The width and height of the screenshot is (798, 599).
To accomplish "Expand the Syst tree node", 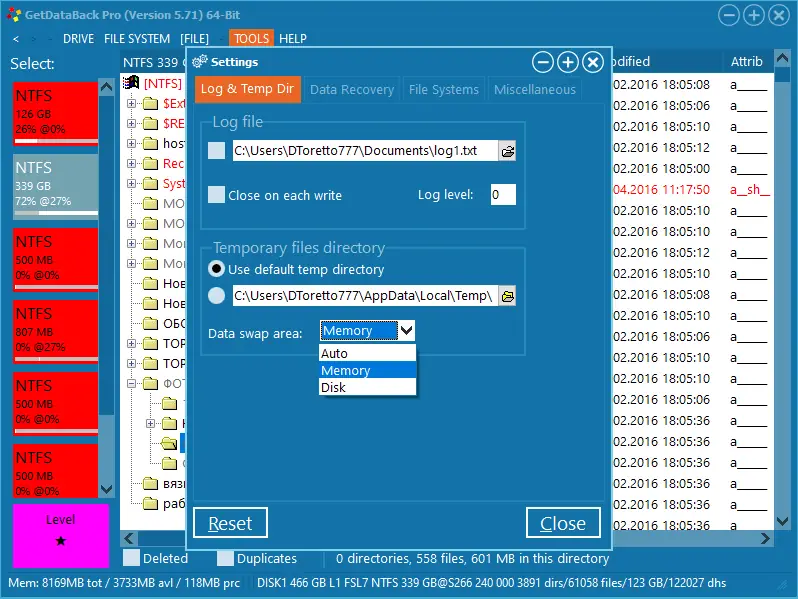I will [x=131, y=184].
